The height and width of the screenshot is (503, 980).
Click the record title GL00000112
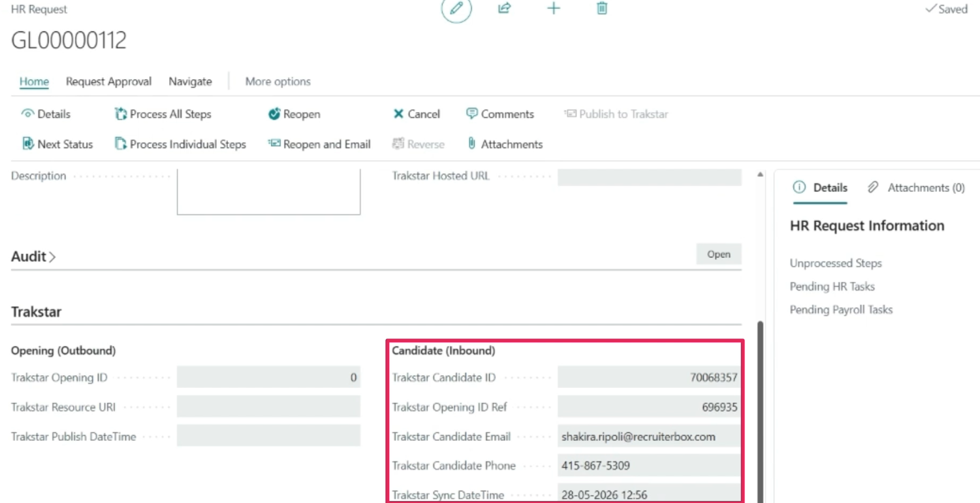(69, 41)
